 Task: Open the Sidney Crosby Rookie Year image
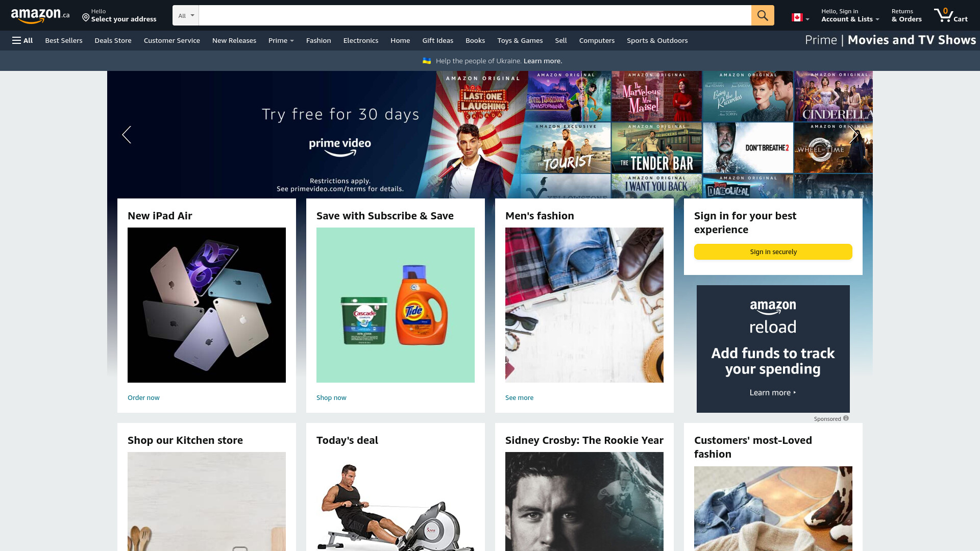click(x=584, y=502)
